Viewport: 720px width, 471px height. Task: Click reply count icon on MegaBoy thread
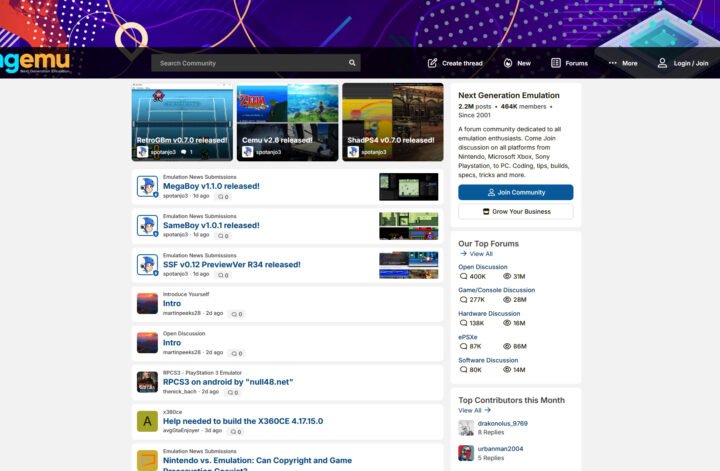[x=221, y=196]
